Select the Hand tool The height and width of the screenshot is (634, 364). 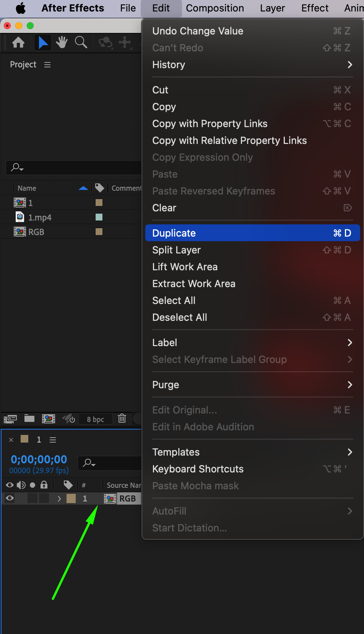pos(62,42)
